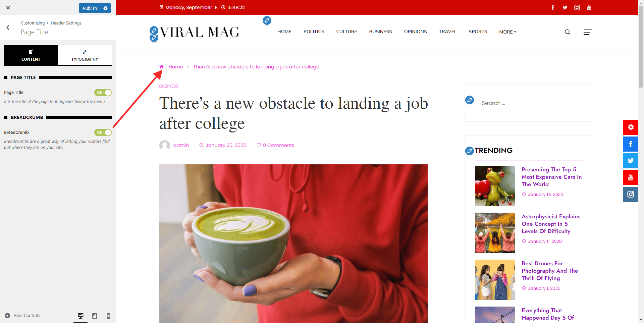Switch to tablet preview device icon
This screenshot has width=644, height=323.
point(95,316)
